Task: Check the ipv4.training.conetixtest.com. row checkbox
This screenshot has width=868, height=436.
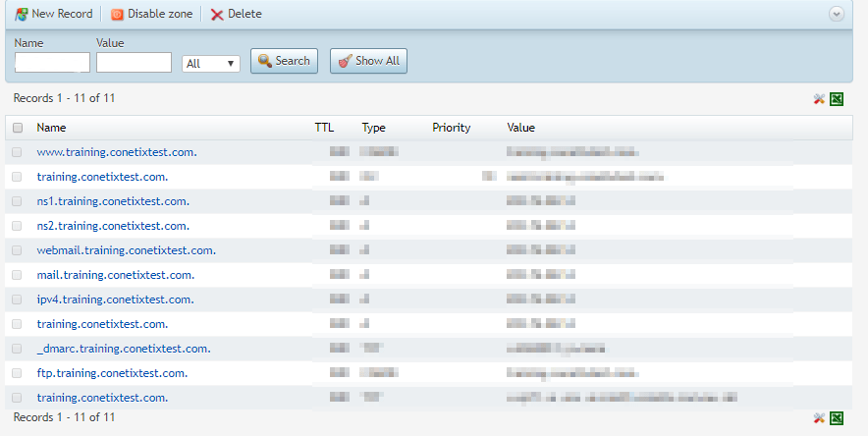Action: click(17, 300)
